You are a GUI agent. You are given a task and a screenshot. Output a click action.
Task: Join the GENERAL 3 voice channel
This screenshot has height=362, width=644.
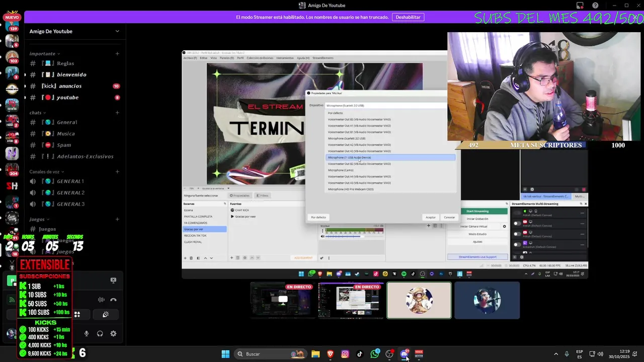(74, 204)
